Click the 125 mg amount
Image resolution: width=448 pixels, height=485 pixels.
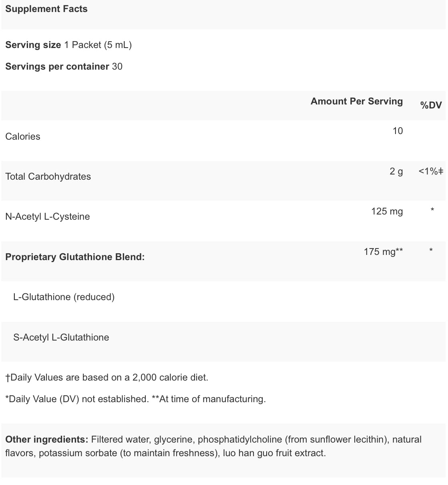[x=387, y=211]
